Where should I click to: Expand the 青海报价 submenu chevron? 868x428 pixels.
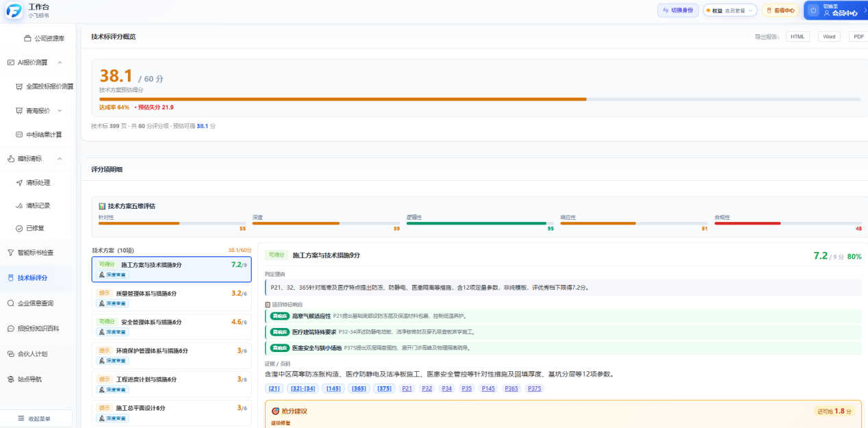(60, 110)
